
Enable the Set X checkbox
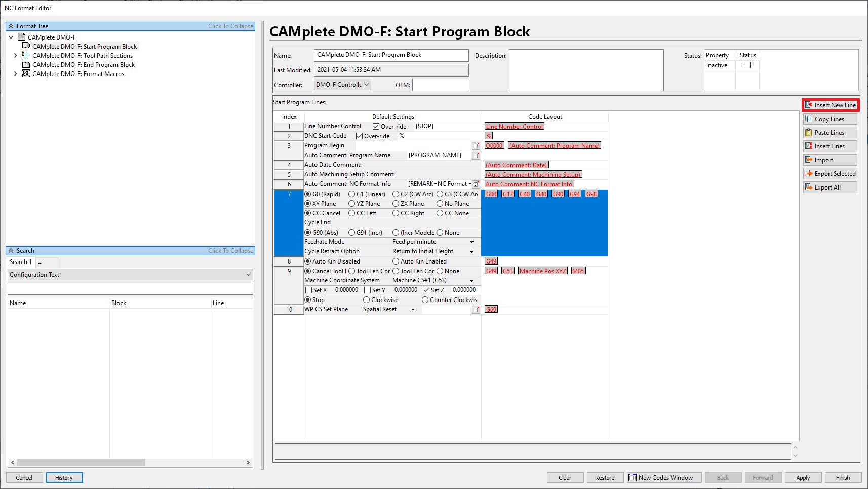pyautogui.click(x=309, y=290)
